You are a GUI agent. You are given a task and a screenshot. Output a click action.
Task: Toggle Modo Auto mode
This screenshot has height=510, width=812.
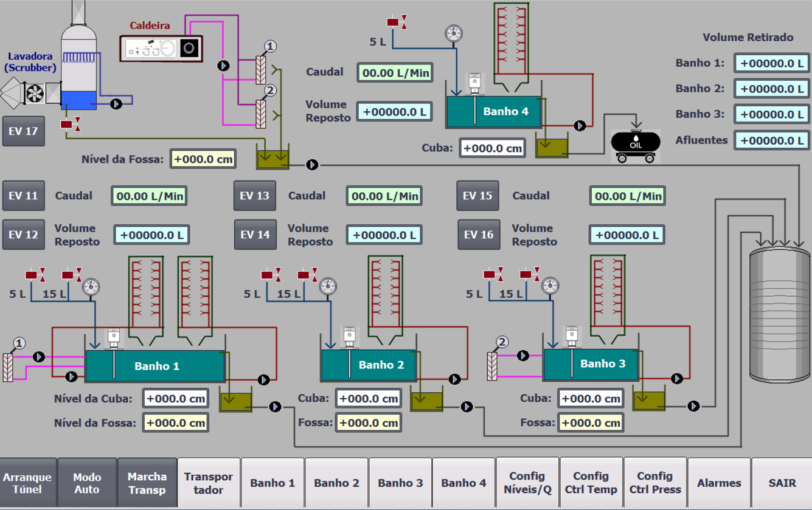click(x=87, y=483)
